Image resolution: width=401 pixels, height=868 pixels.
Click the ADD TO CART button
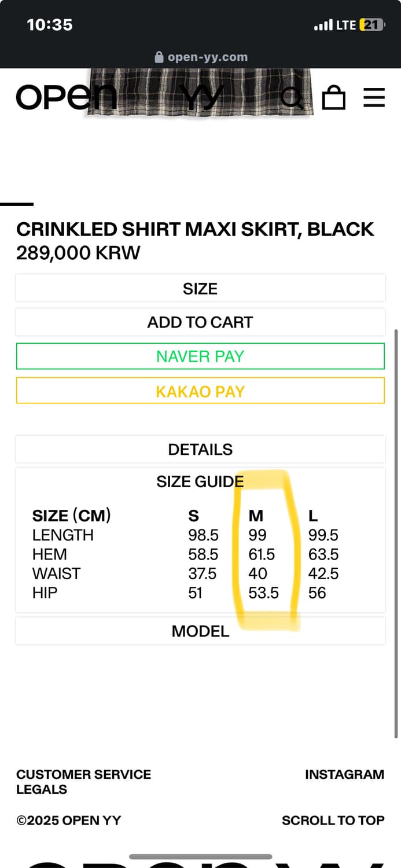(x=200, y=322)
